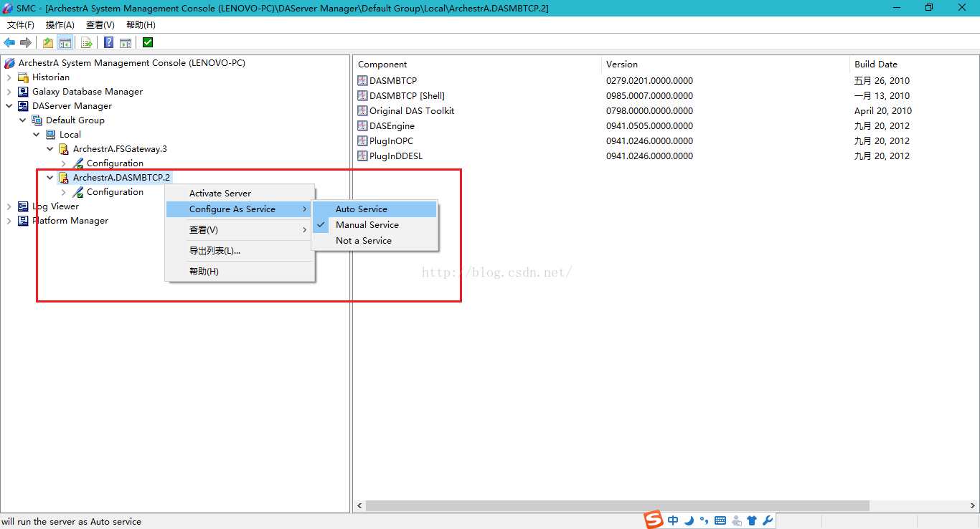
Task: Open the 文件(F) menu
Action: pyautogui.click(x=21, y=25)
